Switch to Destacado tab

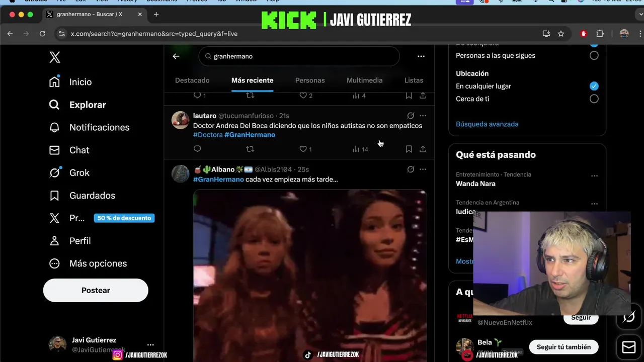point(192,80)
